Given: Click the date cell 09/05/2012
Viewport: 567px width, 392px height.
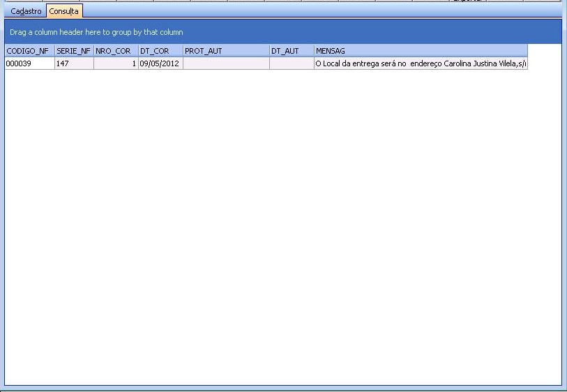Looking at the screenshot, I should coord(160,63).
